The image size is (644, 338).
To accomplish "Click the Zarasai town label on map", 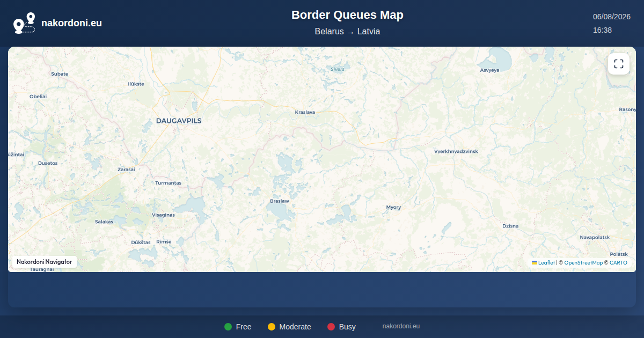I will (x=126, y=170).
